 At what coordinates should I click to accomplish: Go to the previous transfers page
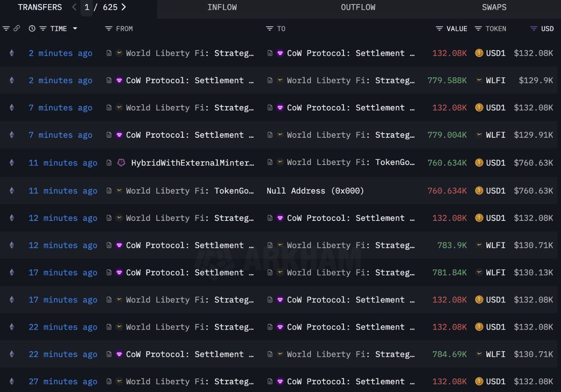[74, 7]
